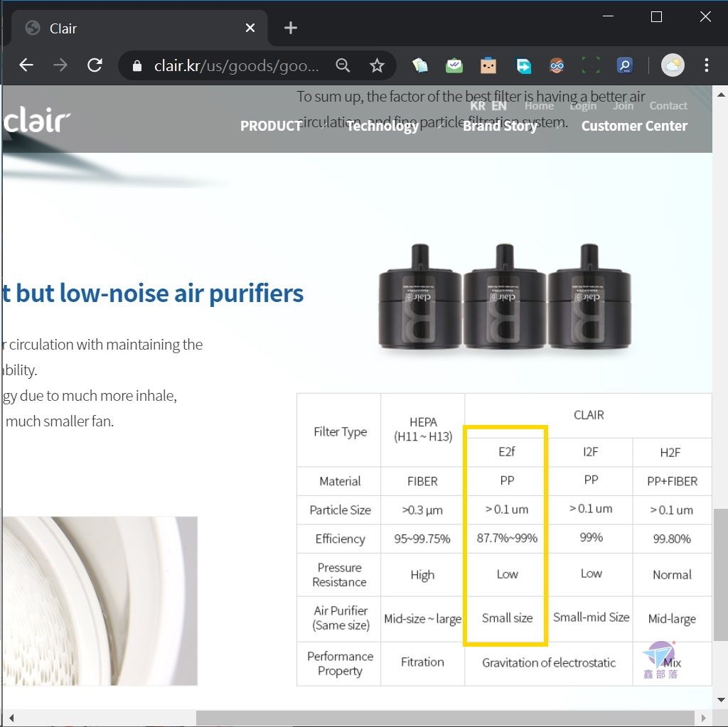Image resolution: width=728 pixels, height=727 pixels.
Task: Open the Customer Center menu
Action: [x=634, y=126]
